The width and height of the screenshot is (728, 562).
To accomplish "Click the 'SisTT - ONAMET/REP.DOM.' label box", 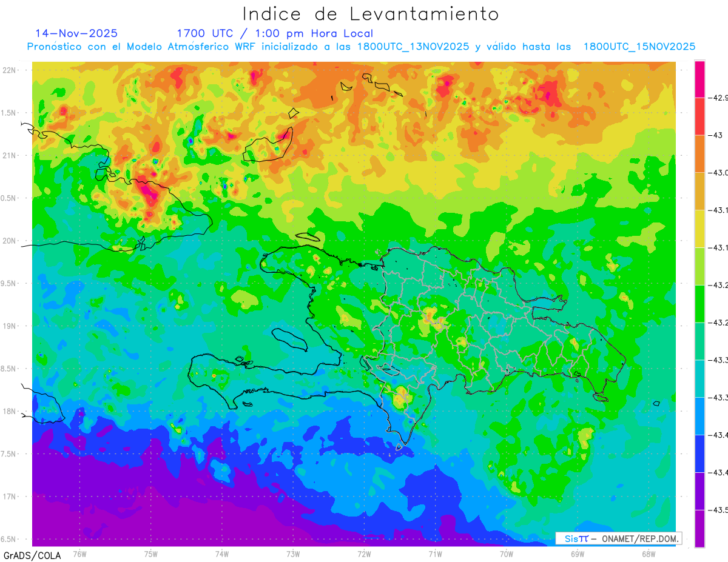I will [x=618, y=538].
